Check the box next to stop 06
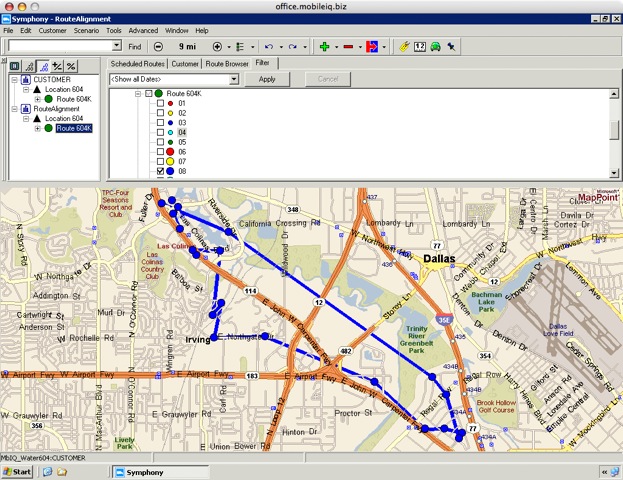Viewport: 623px width, 480px height. [159, 152]
